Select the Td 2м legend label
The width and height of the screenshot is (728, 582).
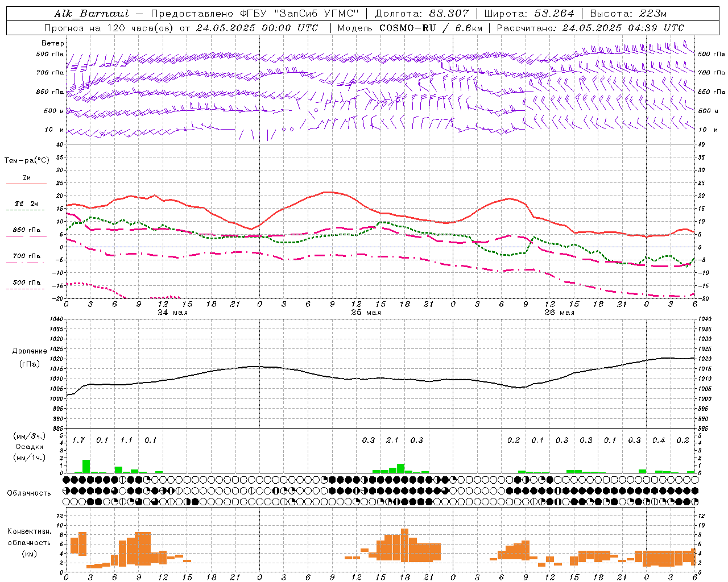click(x=27, y=203)
